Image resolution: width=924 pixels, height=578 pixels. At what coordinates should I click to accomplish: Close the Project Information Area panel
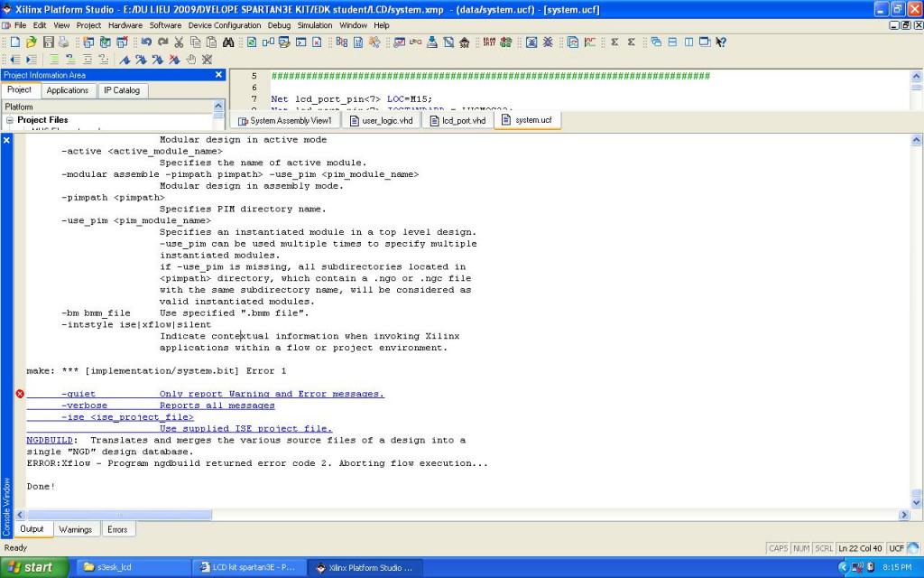(x=218, y=75)
